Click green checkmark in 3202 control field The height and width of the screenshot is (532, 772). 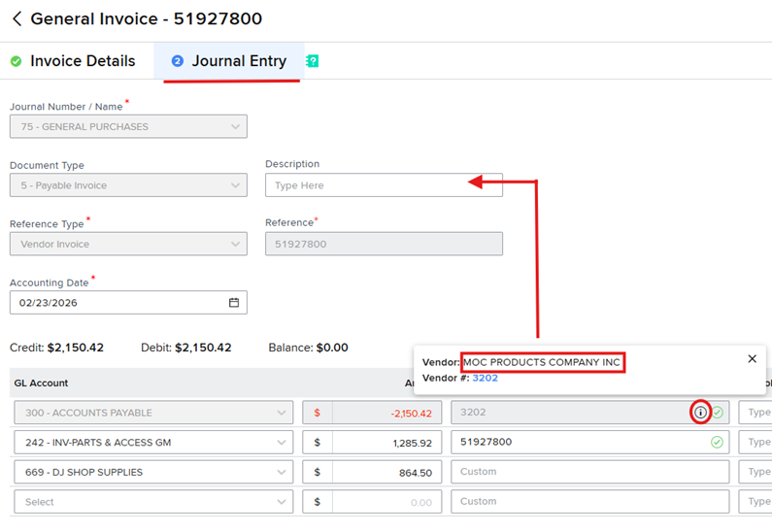pyautogui.click(x=718, y=413)
